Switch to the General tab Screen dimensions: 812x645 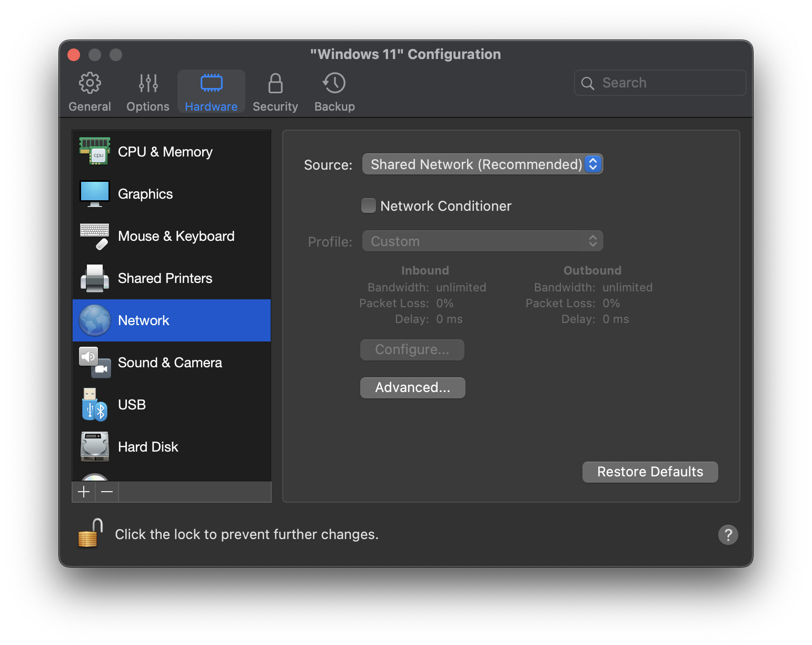90,91
